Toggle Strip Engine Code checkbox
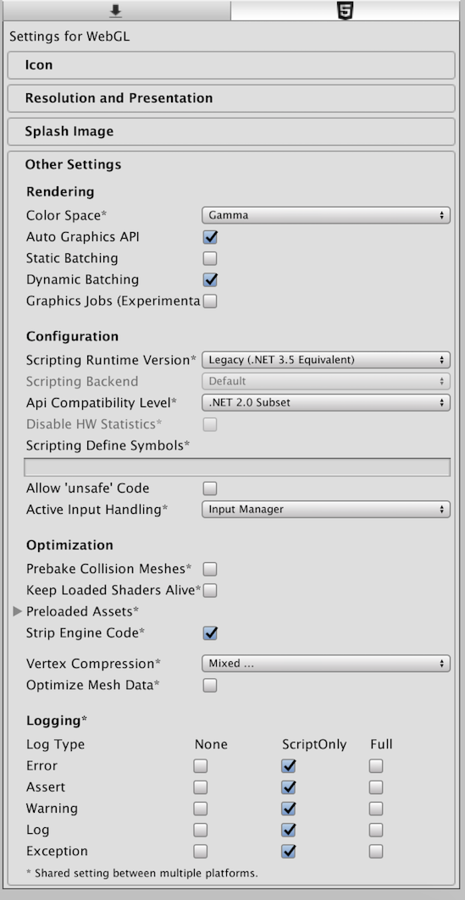465x900 pixels. tap(210, 633)
